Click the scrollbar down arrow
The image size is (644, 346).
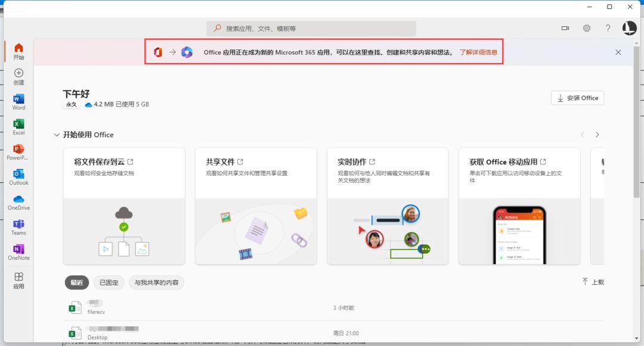pos(637,338)
